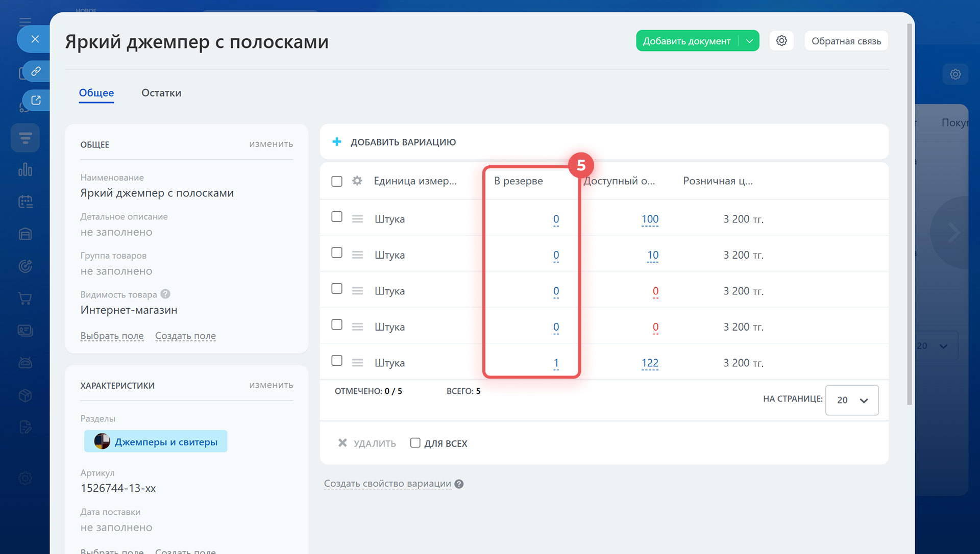Open the На странице 20 dropdown

[851, 400]
